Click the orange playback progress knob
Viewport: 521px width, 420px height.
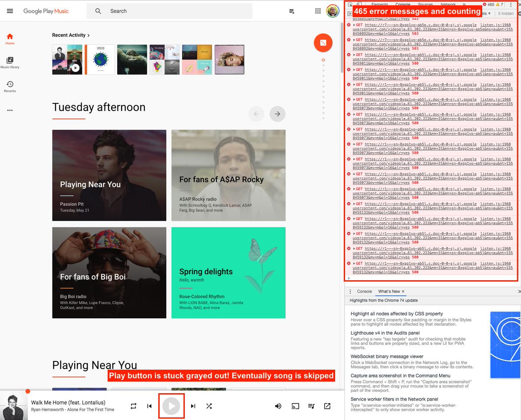(x=28, y=391)
